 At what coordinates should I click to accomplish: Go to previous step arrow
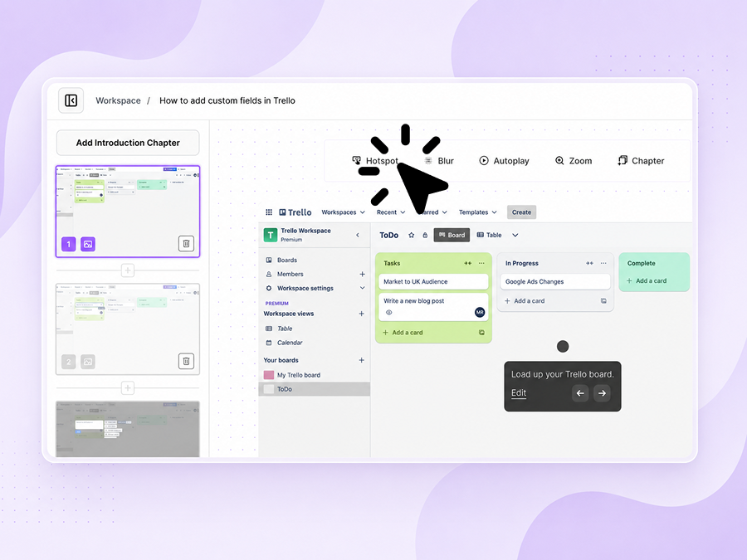[580, 393]
